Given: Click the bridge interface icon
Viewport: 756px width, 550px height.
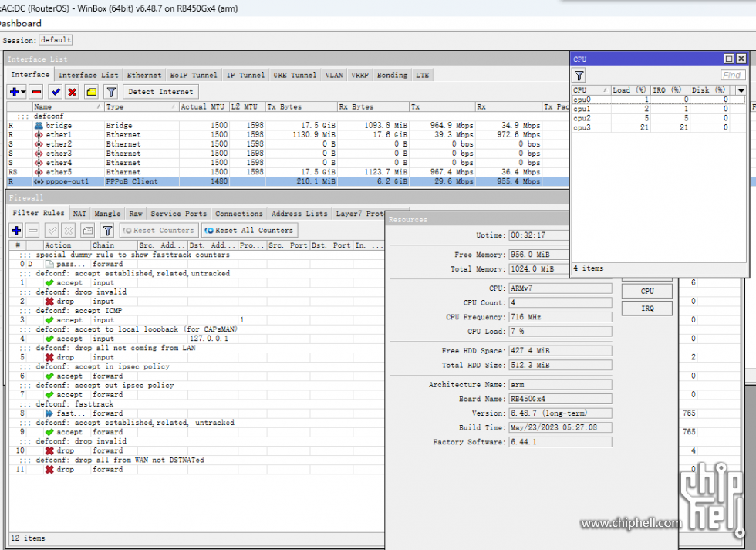Looking at the screenshot, I should click(x=39, y=125).
